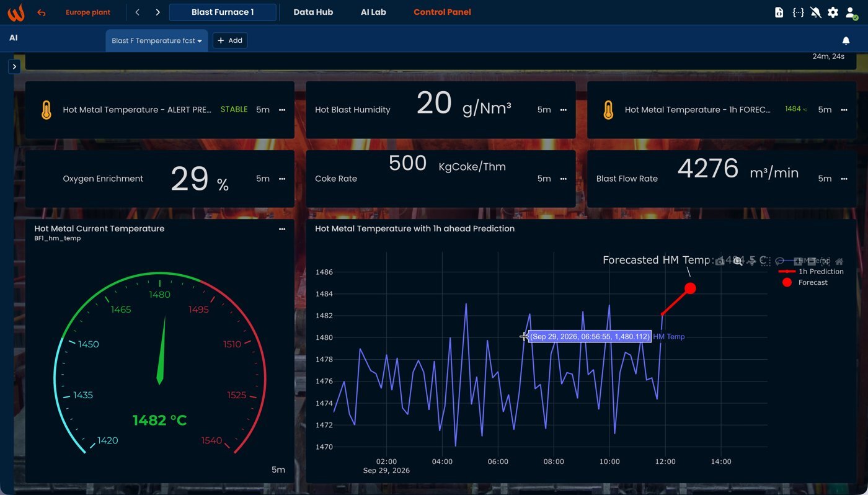
Task: Switch to AI Lab tab
Action: point(373,12)
